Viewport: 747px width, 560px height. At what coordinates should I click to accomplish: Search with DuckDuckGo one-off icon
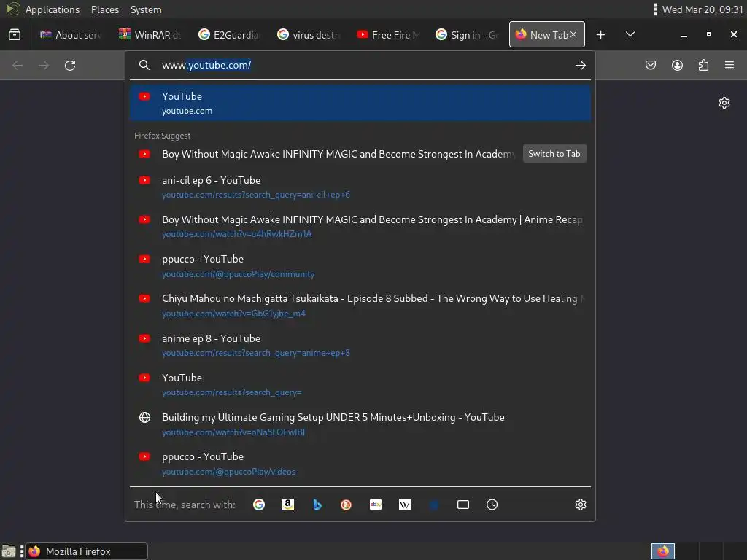click(x=347, y=505)
